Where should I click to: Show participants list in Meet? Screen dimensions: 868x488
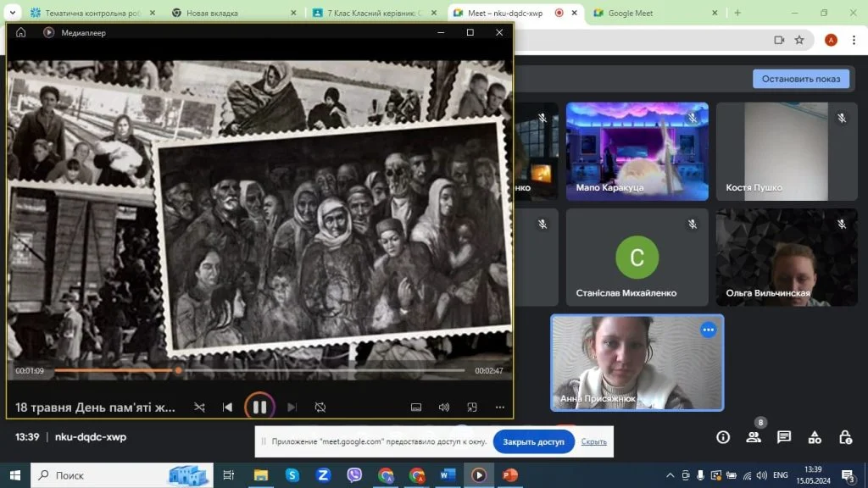(754, 437)
